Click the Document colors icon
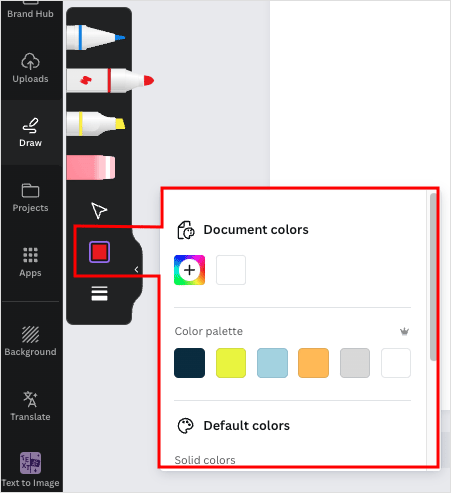The width and height of the screenshot is (451, 493). pyautogui.click(x=186, y=230)
